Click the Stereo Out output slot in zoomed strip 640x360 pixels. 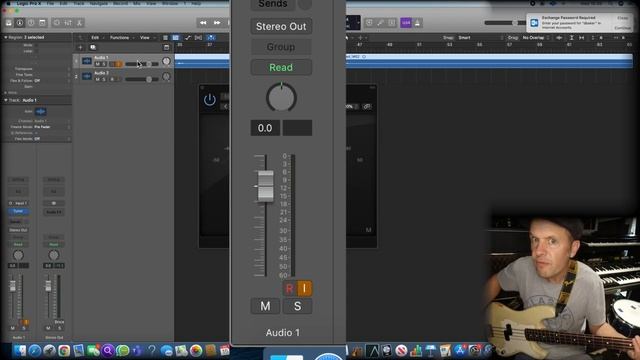click(x=281, y=27)
